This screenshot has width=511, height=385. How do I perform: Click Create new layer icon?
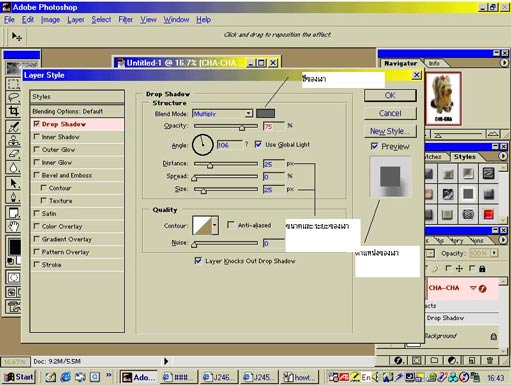click(x=471, y=360)
